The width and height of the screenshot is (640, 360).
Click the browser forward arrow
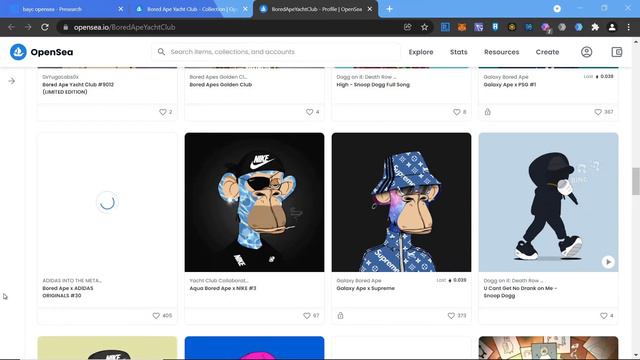pyautogui.click(x=28, y=27)
